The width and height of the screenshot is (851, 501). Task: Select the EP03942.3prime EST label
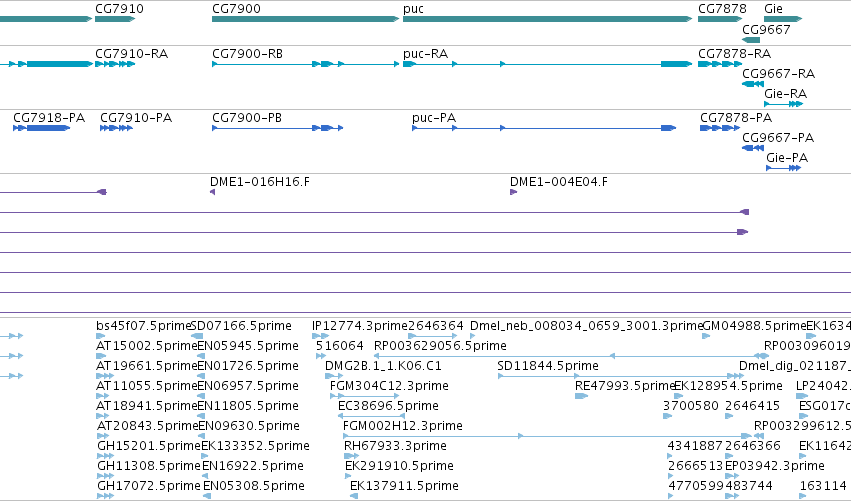click(x=774, y=466)
